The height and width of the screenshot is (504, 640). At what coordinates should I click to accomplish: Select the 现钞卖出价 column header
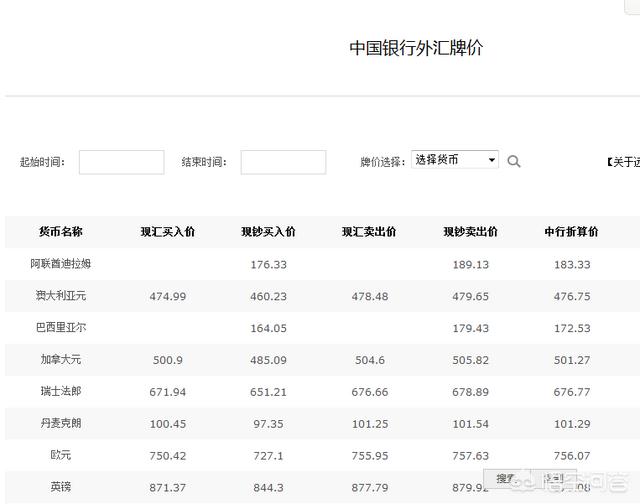coord(471,232)
